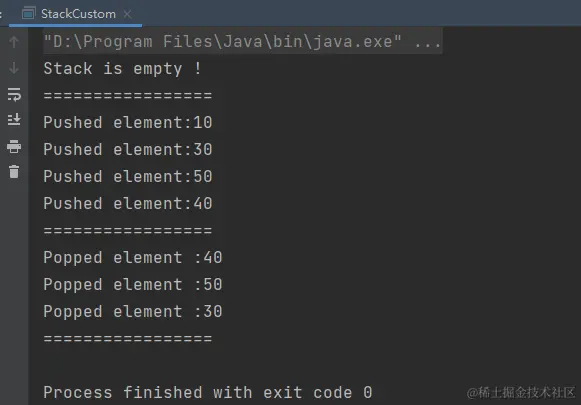581x405 pixels.
Task: Enable scroll to end of console
Action: coord(14,120)
